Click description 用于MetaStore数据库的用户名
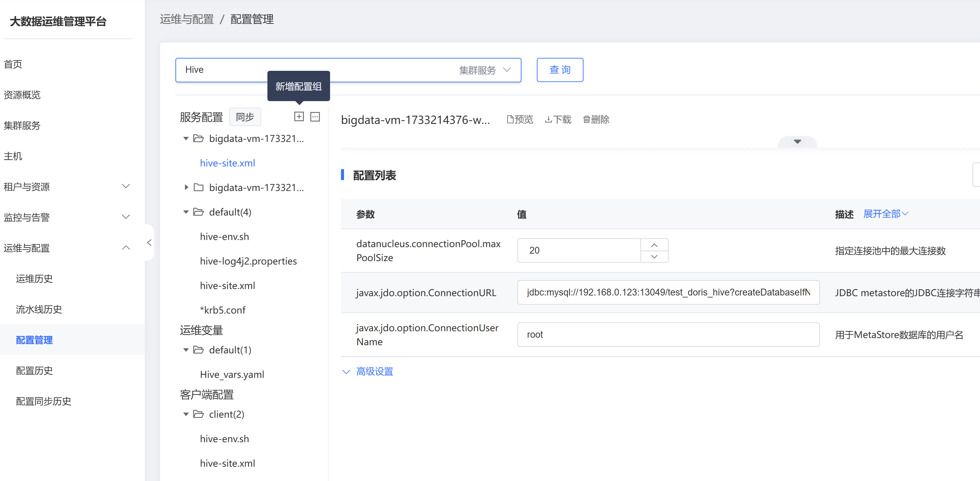 [x=899, y=335]
